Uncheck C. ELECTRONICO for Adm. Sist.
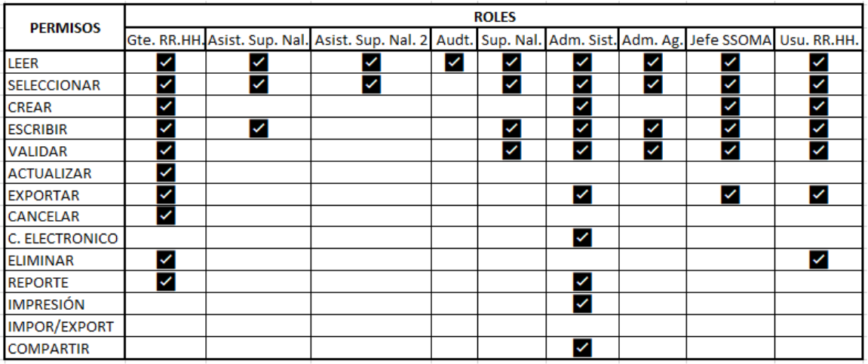868x364 pixels. 581,239
